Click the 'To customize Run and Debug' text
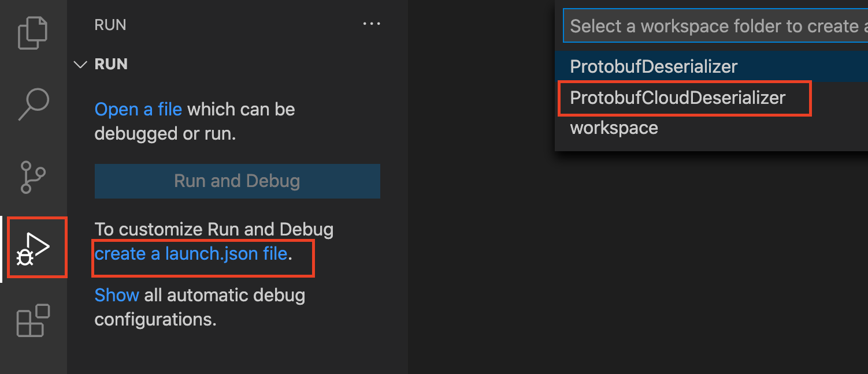868x374 pixels. click(x=214, y=229)
